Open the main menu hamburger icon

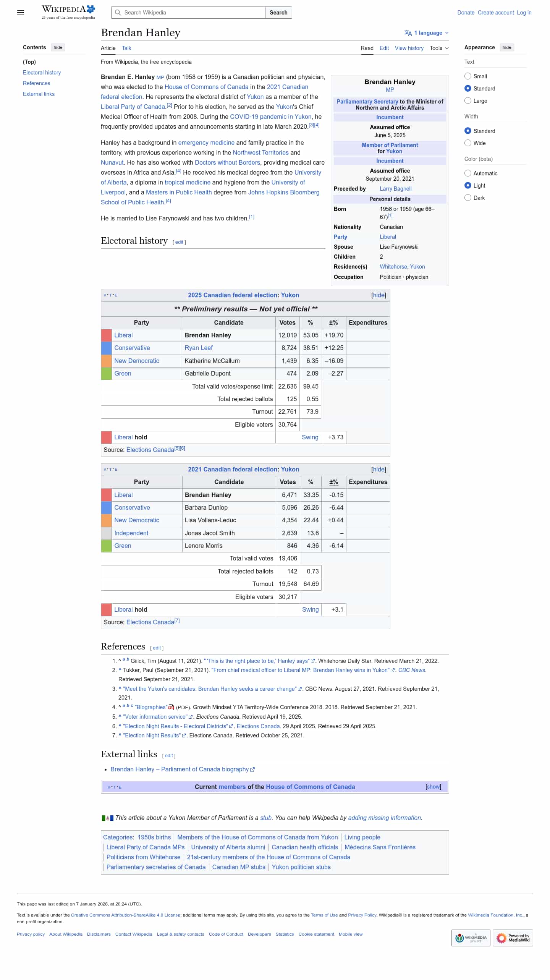tap(21, 13)
